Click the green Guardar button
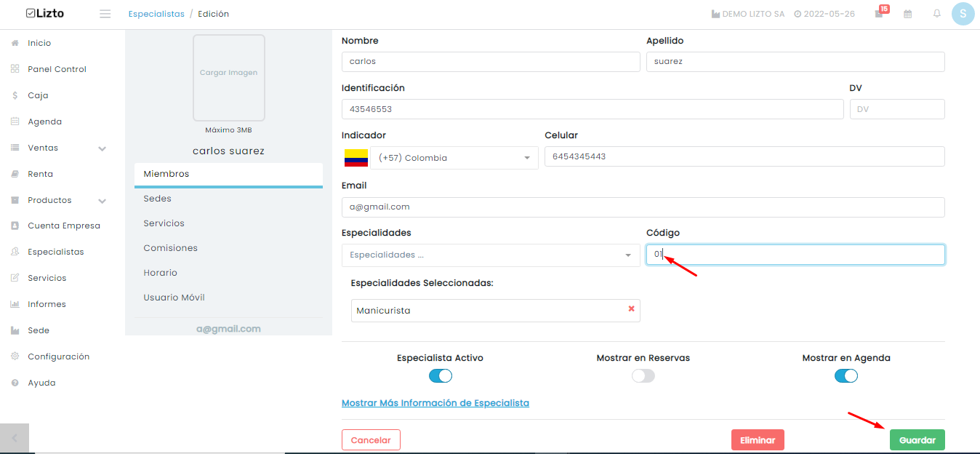980x454 pixels. (917, 440)
